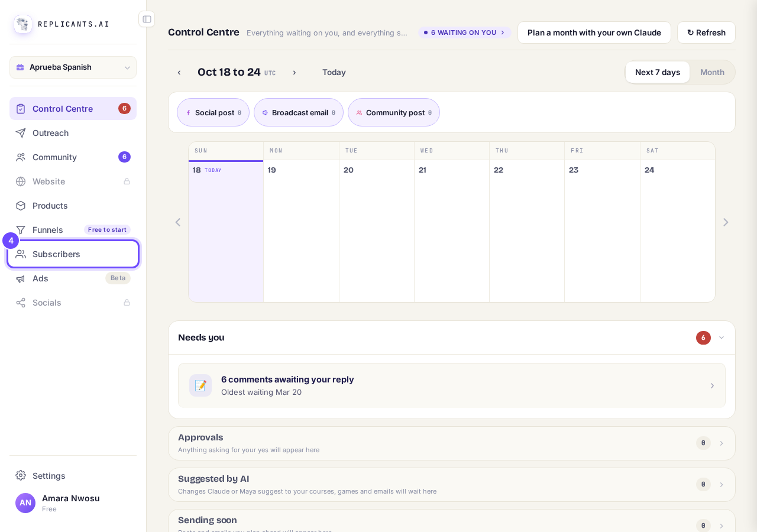Image resolution: width=757 pixels, height=532 pixels.
Task: Click the Ads Beta badge
Action: pyautogui.click(x=118, y=278)
